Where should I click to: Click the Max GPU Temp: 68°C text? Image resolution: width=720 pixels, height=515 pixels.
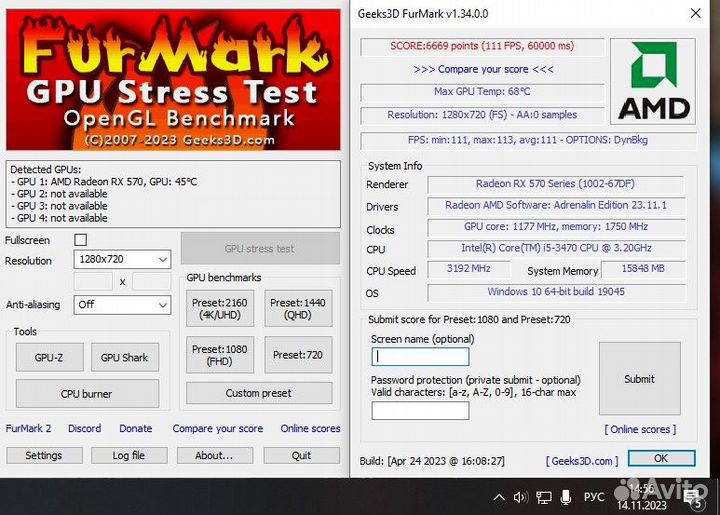(x=482, y=91)
